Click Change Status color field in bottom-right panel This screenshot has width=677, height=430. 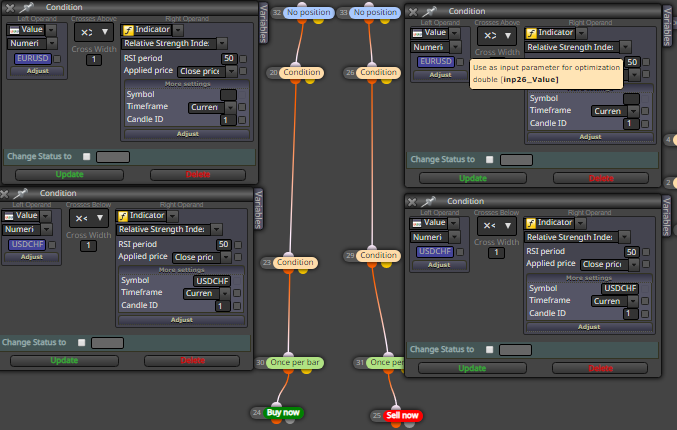[515, 350]
